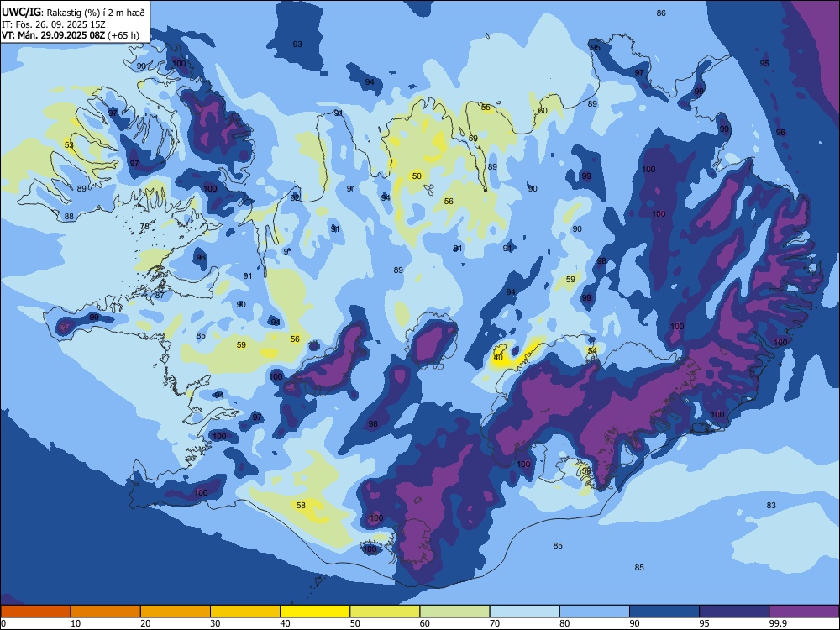840x630 pixels.
Task: Click the purple legend swatch above 99.9
Action: tap(804, 612)
